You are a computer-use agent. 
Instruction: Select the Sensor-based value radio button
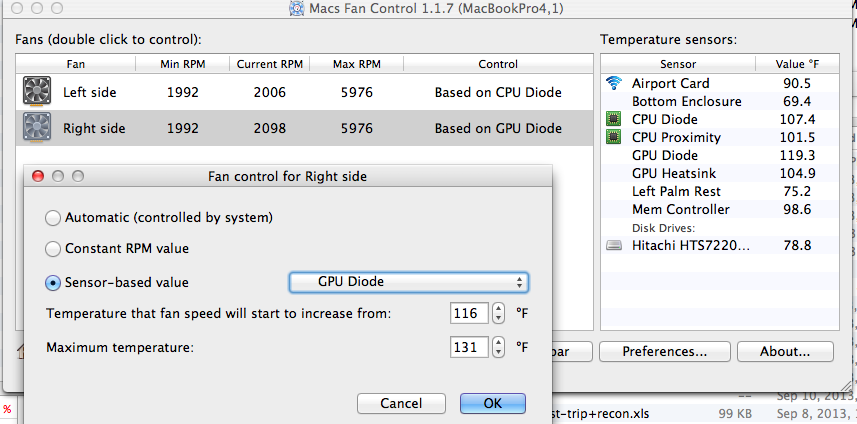click(x=52, y=282)
